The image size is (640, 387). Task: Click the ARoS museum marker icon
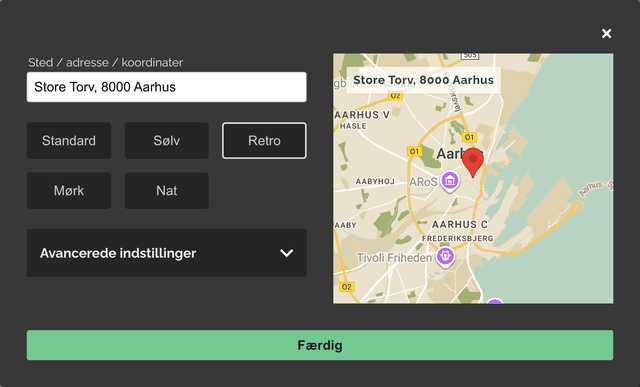pyautogui.click(x=450, y=181)
